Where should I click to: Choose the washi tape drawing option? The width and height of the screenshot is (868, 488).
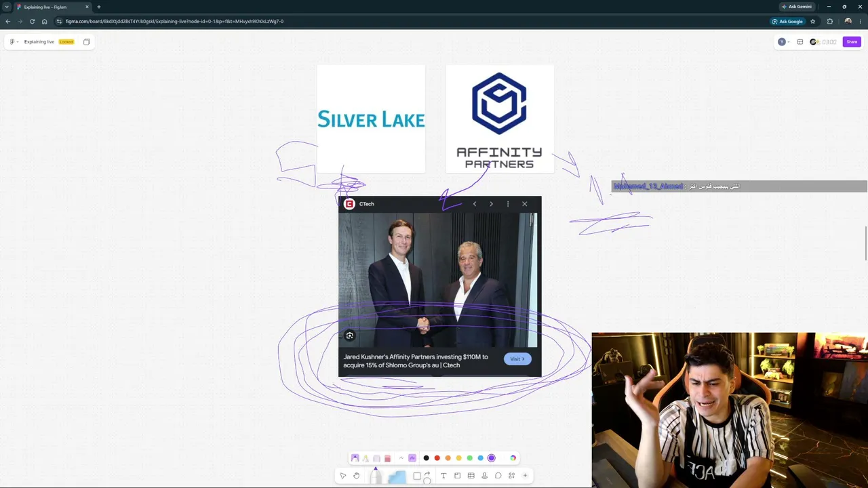(376, 458)
